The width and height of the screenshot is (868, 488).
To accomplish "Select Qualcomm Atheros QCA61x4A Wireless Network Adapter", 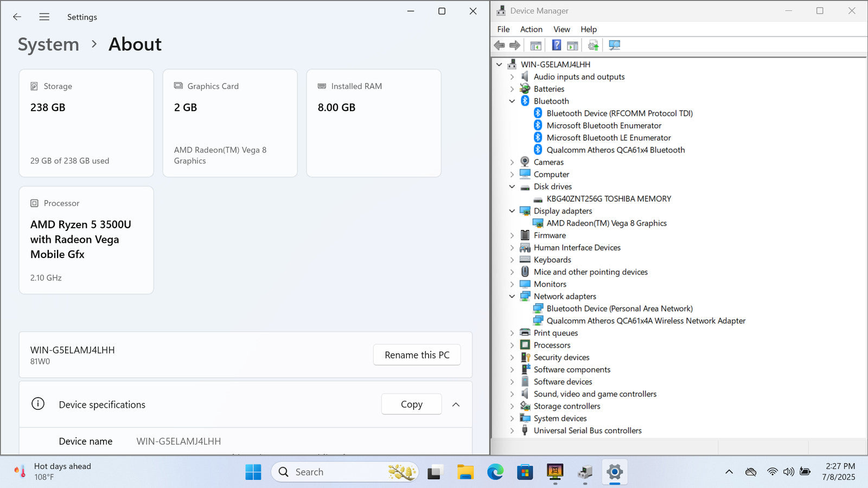I will click(x=646, y=321).
